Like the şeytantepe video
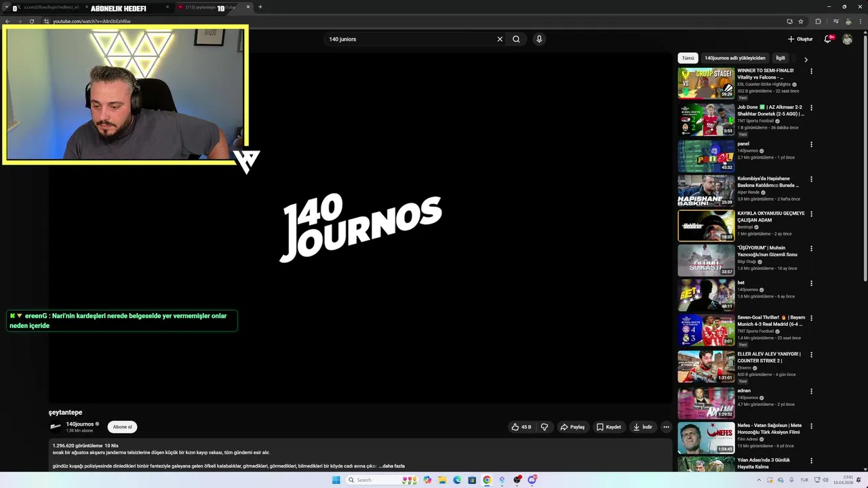The height and width of the screenshot is (488, 868). (521, 427)
